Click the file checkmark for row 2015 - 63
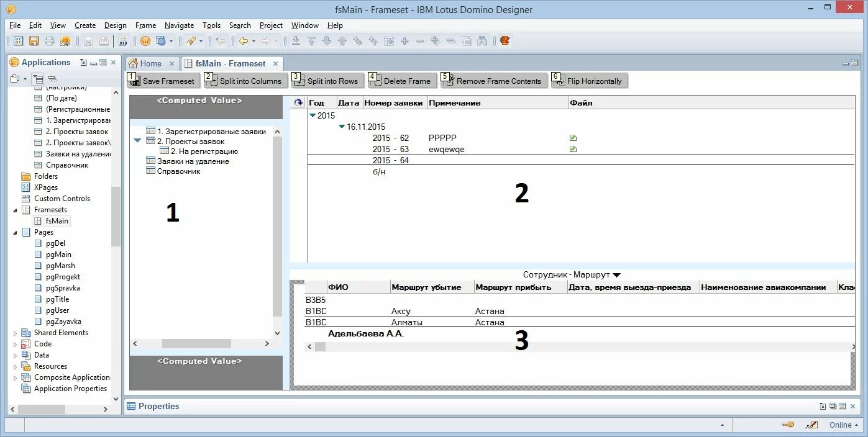Image resolution: width=868 pixels, height=437 pixels. pyautogui.click(x=573, y=150)
